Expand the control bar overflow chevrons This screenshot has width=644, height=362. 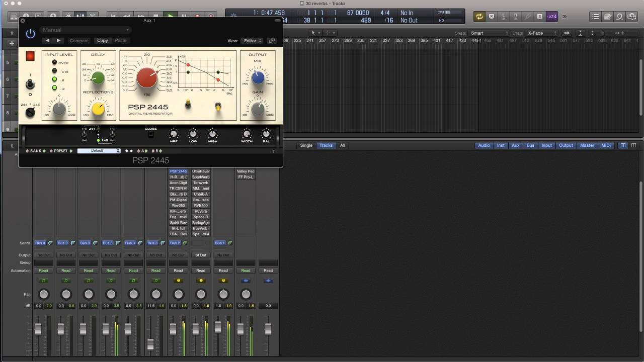tap(565, 17)
